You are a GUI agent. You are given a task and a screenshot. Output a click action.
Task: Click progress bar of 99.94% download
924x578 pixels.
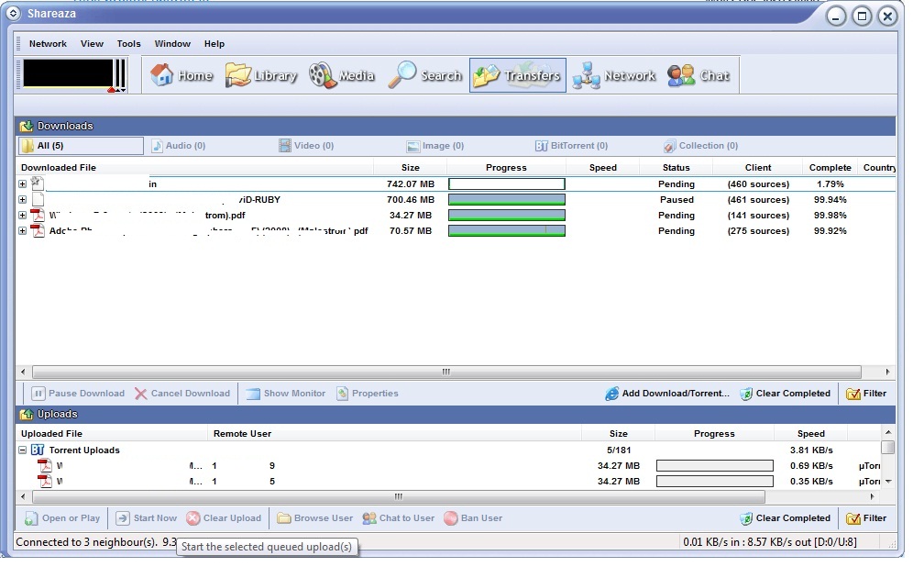tap(506, 199)
